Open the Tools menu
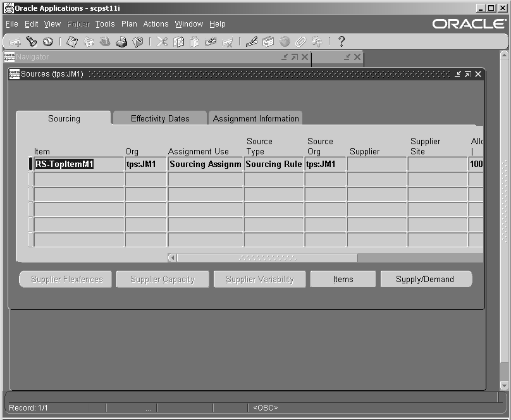Viewport: 511px width, 420px height. [x=105, y=24]
